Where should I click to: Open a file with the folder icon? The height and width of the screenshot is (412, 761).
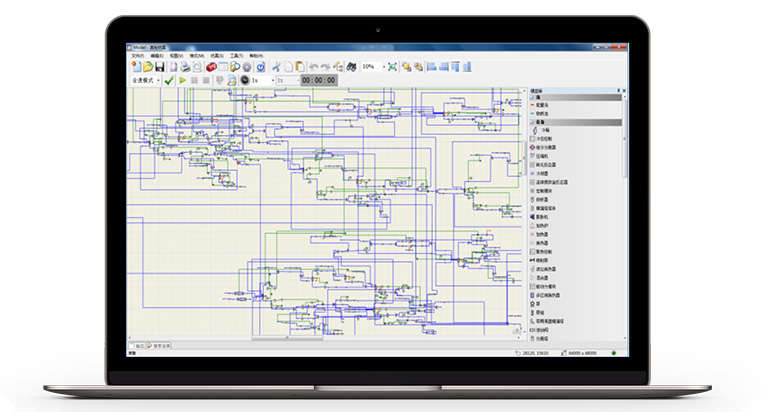(x=147, y=66)
